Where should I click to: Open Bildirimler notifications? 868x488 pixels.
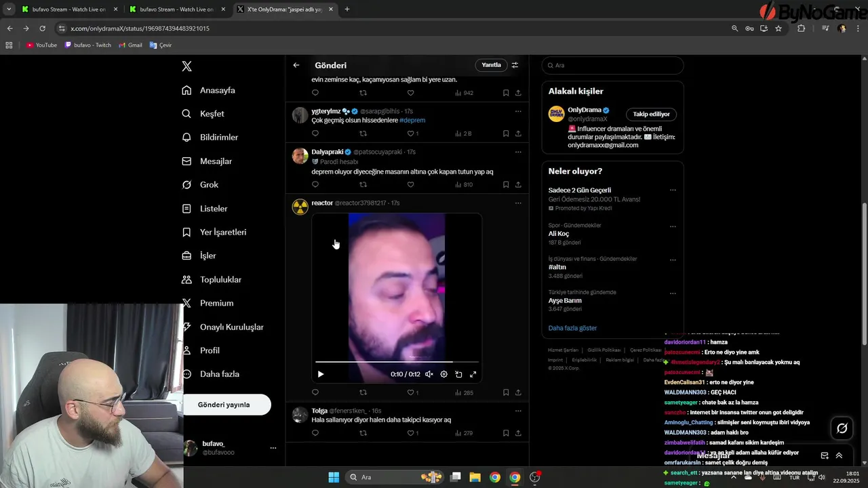[x=210, y=138]
